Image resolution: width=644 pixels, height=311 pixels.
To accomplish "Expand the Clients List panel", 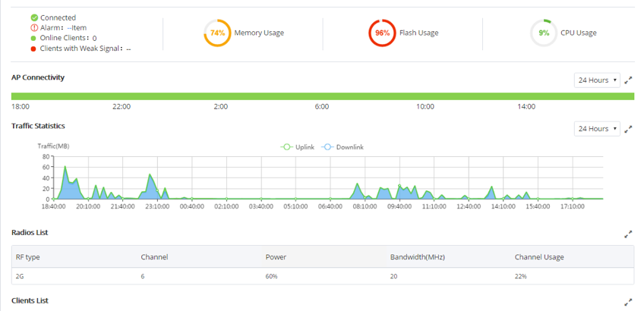I will (x=628, y=303).
